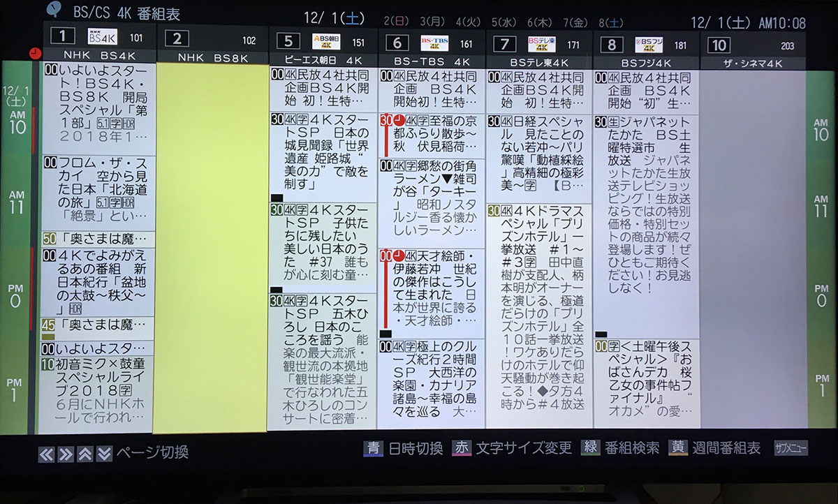This screenshot has width=838, height=504.
Task: Select program 初音ミク×鼓童 スペシャルライブ2018
Action: point(98,394)
